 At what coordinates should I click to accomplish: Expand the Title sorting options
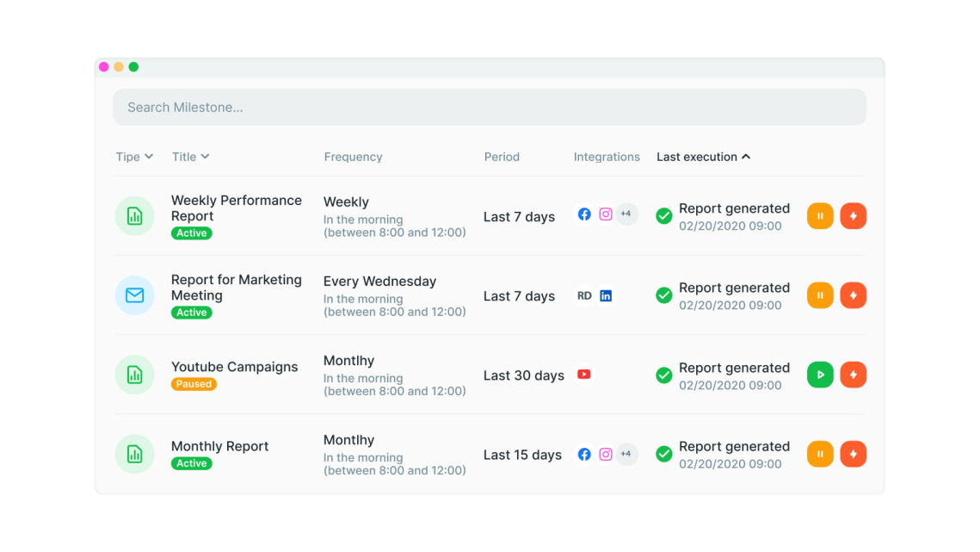coord(190,157)
